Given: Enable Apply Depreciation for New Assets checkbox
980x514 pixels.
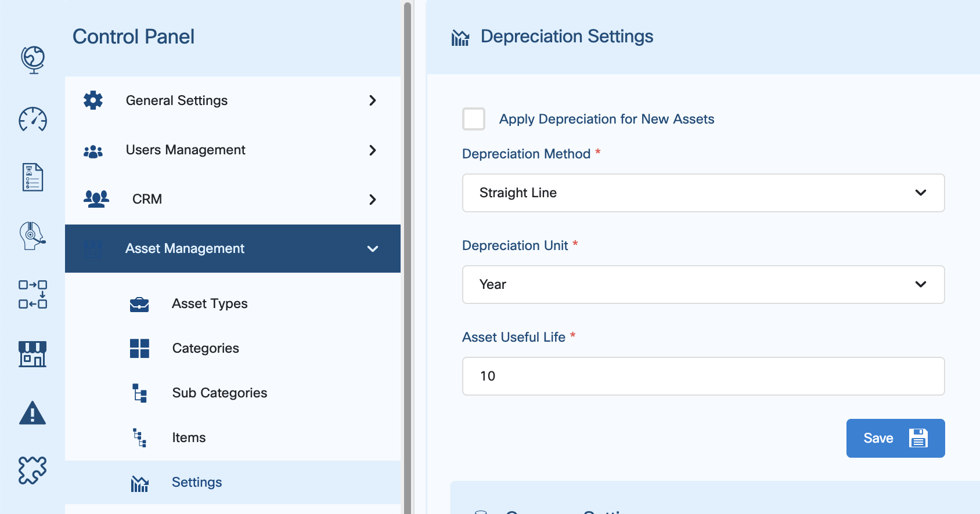Looking at the screenshot, I should click(x=474, y=119).
